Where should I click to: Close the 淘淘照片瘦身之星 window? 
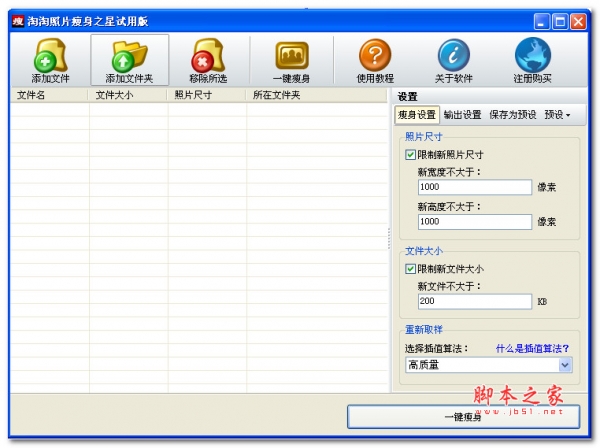click(x=578, y=22)
